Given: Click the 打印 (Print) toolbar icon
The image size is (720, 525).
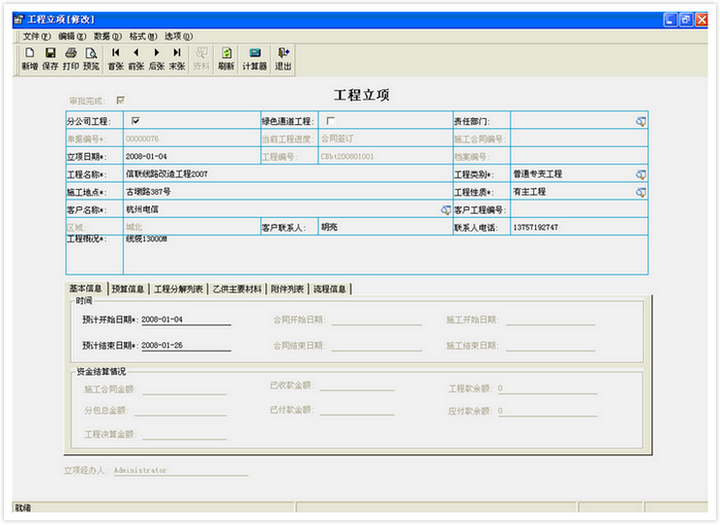Looking at the screenshot, I should [71, 59].
